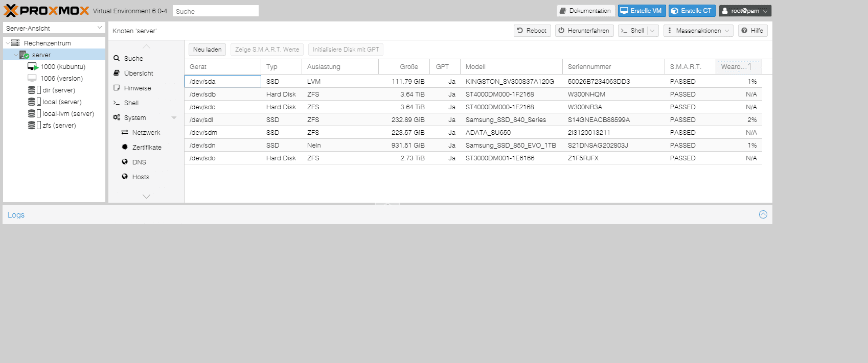This screenshot has height=363, width=868.
Task: Expand the Logs panel with circle arrow
Action: pos(763,214)
